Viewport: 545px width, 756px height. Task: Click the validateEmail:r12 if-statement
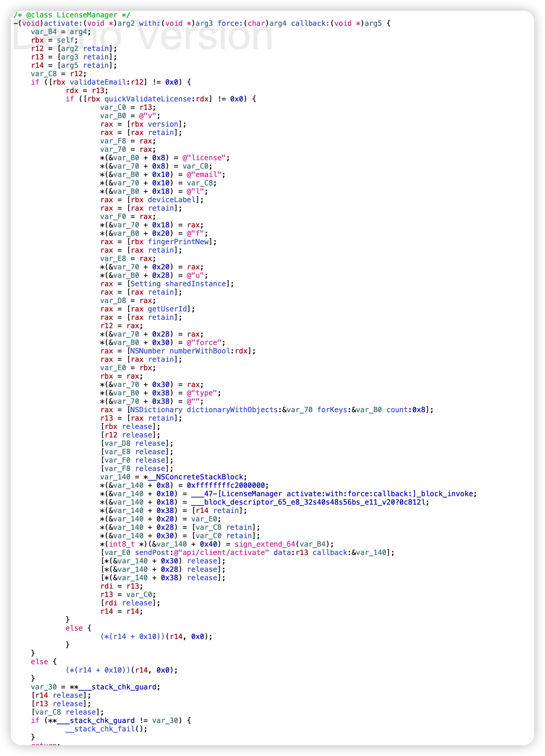[111, 82]
